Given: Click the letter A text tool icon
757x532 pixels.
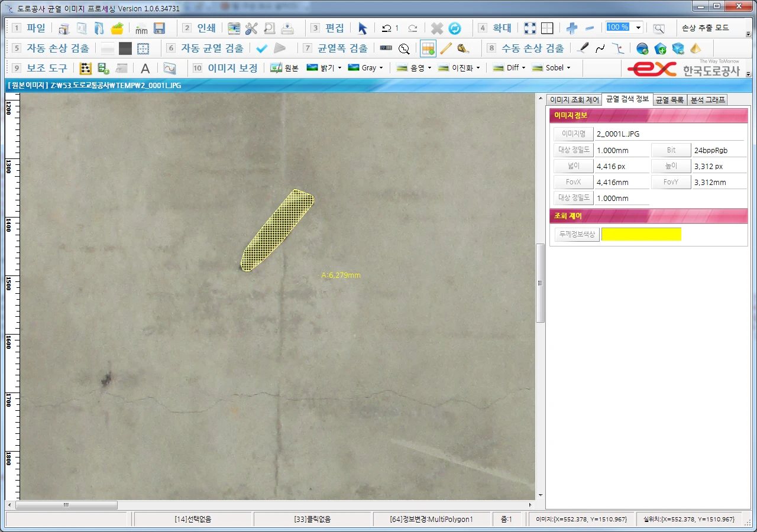Looking at the screenshot, I should [145, 68].
